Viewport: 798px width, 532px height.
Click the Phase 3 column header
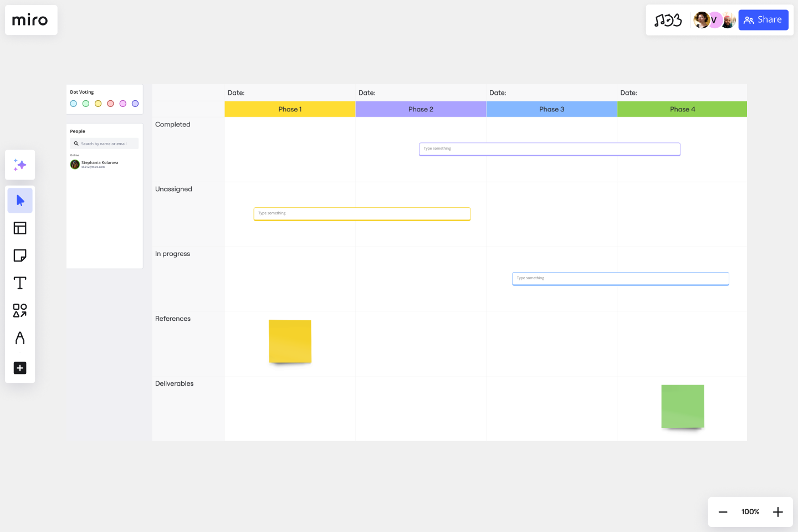pos(551,109)
